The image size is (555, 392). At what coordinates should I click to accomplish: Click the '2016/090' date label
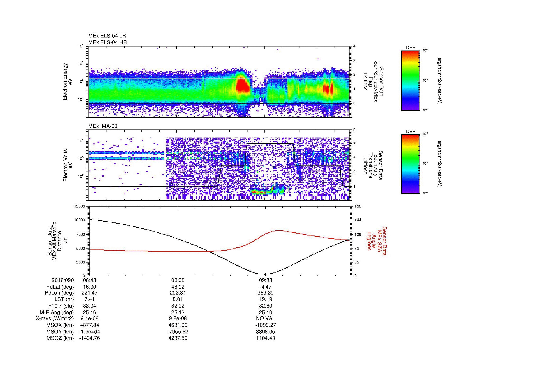[x=63, y=280]
